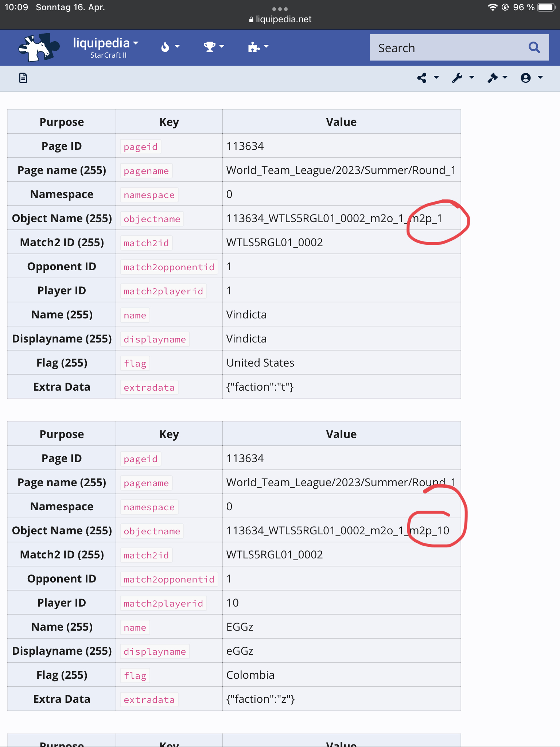Select the extradata key link
Image resolution: width=560 pixels, height=747 pixels.
[148, 387]
